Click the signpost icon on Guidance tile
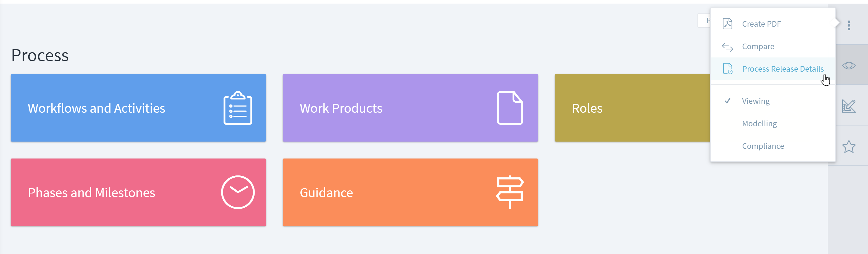Viewport: 868px width, 254px height. tap(510, 192)
